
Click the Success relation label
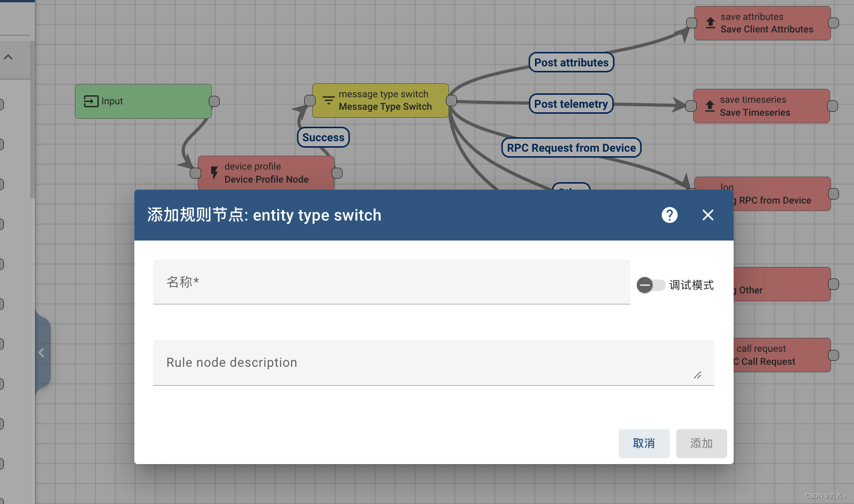323,137
